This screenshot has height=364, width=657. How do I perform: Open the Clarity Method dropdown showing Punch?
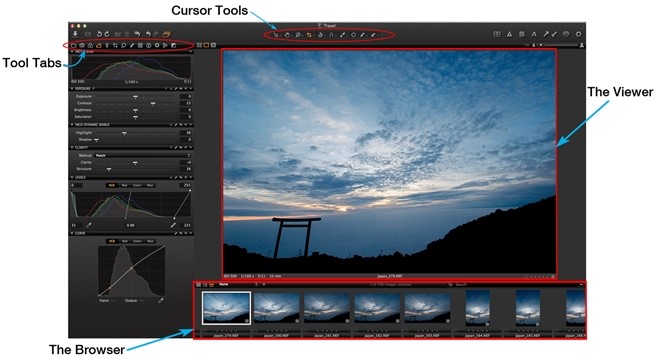(142, 155)
